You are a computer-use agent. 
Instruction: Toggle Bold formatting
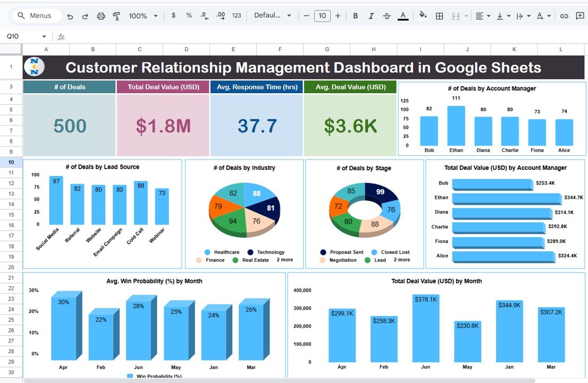(x=356, y=16)
